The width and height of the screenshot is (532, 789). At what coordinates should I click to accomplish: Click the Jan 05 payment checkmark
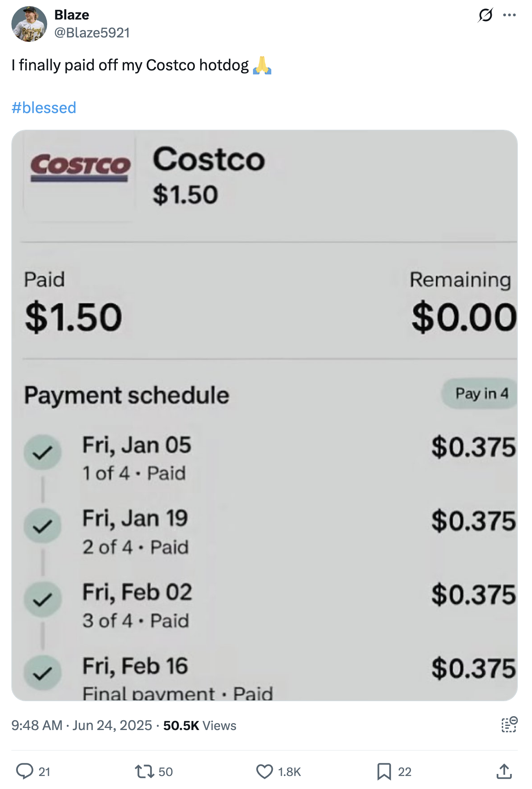(x=42, y=452)
